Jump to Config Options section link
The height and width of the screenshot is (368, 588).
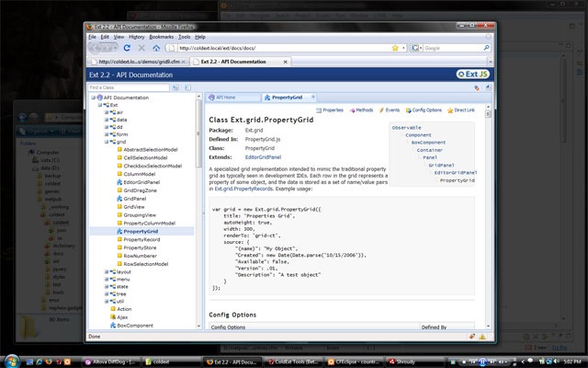[426, 110]
